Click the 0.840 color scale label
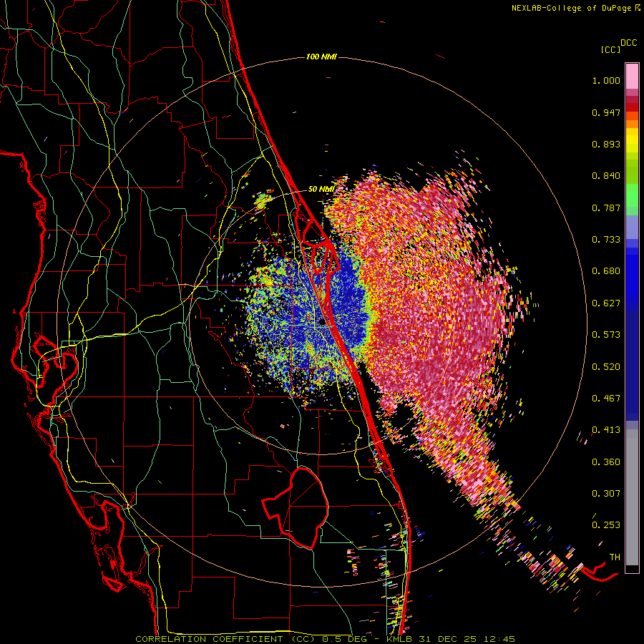 click(x=606, y=176)
